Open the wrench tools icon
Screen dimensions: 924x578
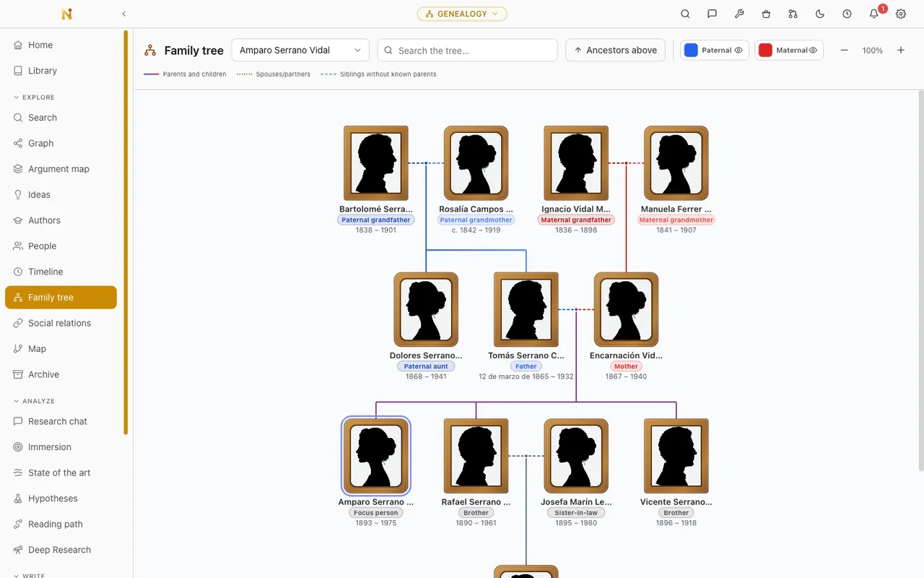(x=739, y=14)
